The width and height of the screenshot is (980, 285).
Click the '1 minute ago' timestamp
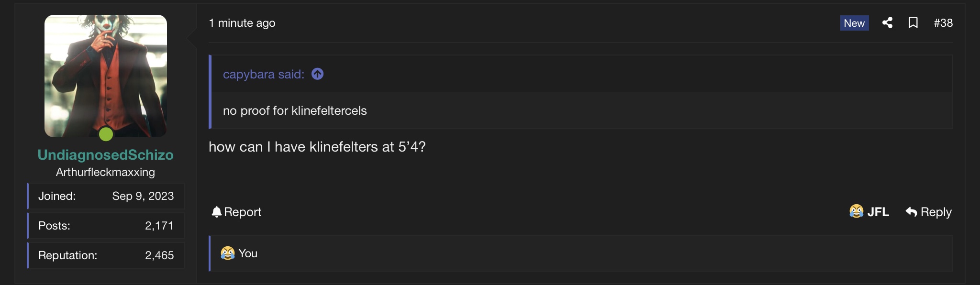click(x=242, y=23)
